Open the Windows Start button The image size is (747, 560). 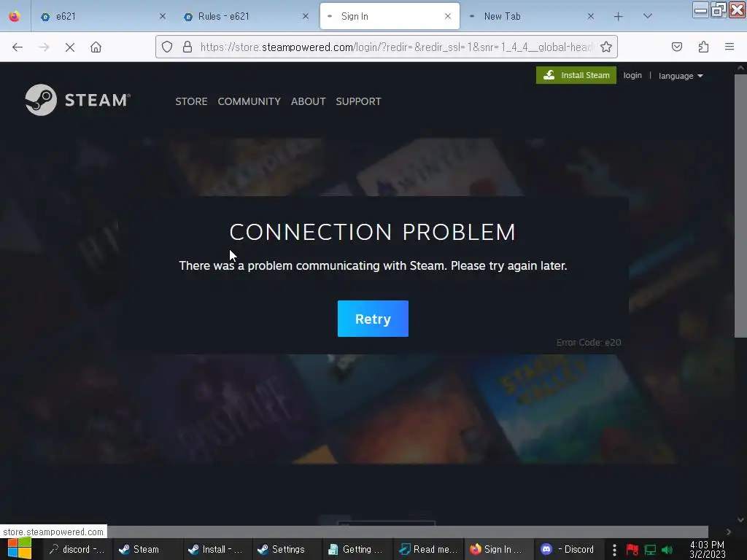[19, 549]
